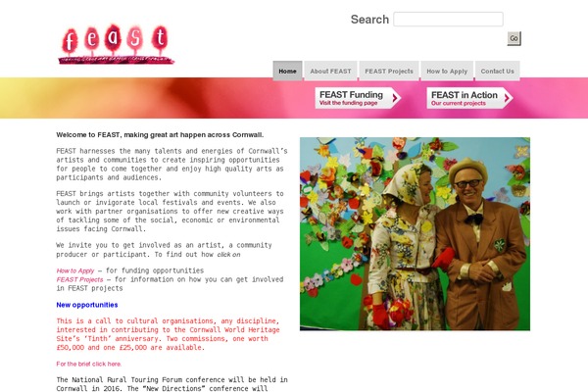
Task: Click the 'FEAST harnesses the many talents' paragraph
Action: pyautogui.click(x=171, y=165)
